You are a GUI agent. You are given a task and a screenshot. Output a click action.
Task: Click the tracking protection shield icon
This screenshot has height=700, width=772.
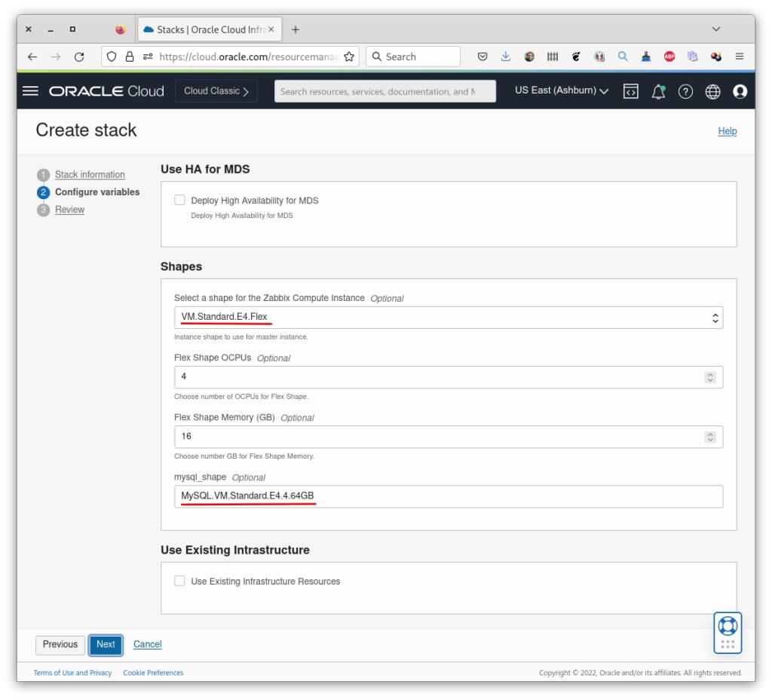(x=112, y=57)
